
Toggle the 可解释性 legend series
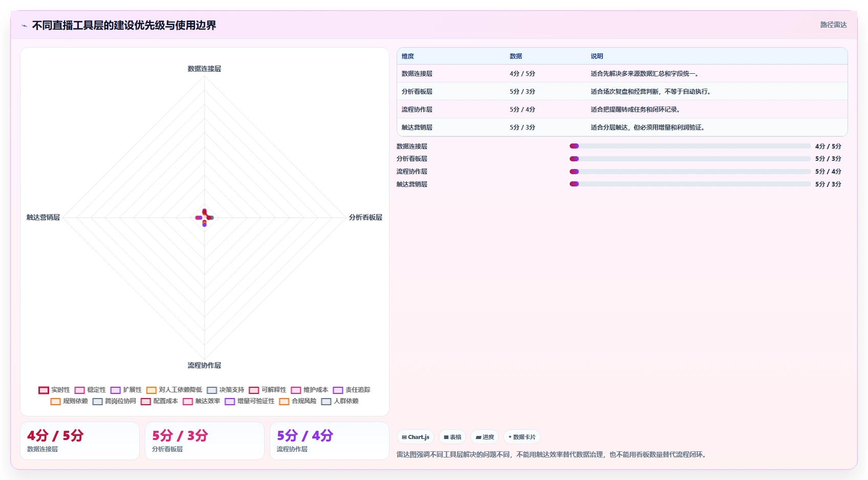coord(267,390)
